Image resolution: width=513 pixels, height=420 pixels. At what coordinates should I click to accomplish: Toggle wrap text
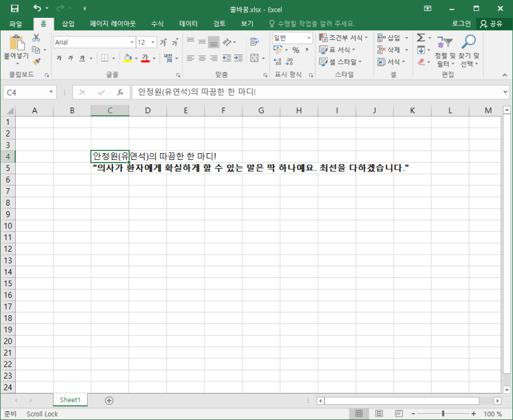[254, 41]
